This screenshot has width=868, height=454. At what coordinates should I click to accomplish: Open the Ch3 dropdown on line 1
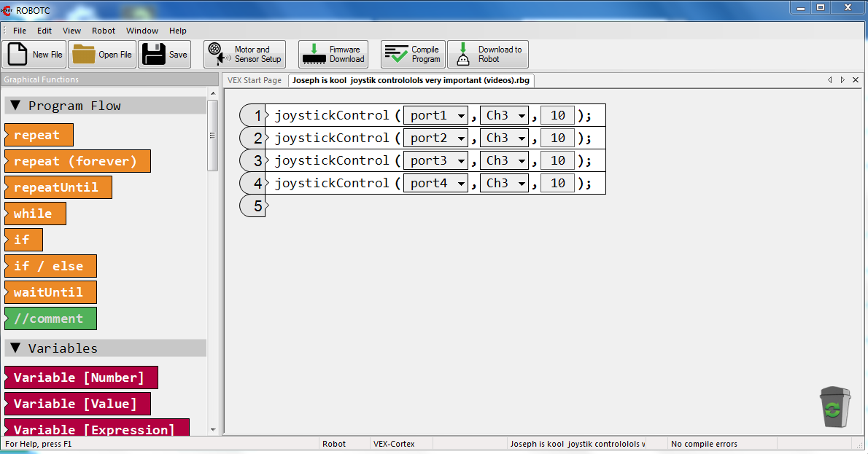pyautogui.click(x=504, y=116)
